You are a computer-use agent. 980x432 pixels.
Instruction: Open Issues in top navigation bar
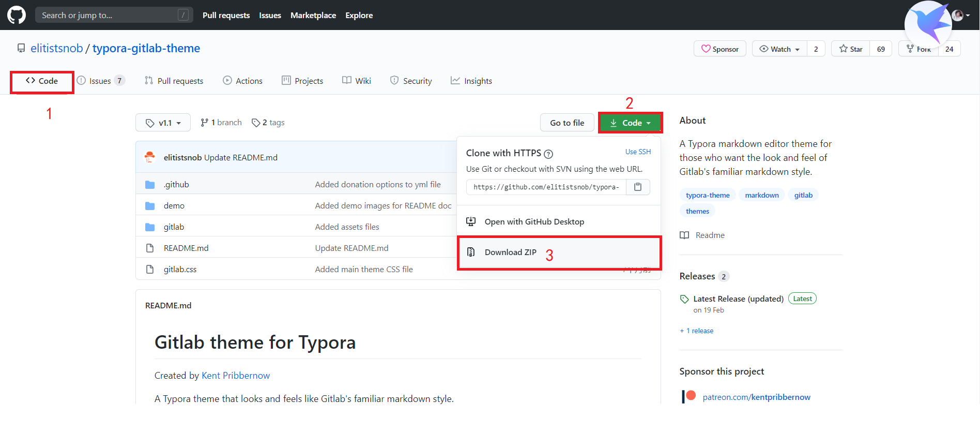tap(270, 15)
